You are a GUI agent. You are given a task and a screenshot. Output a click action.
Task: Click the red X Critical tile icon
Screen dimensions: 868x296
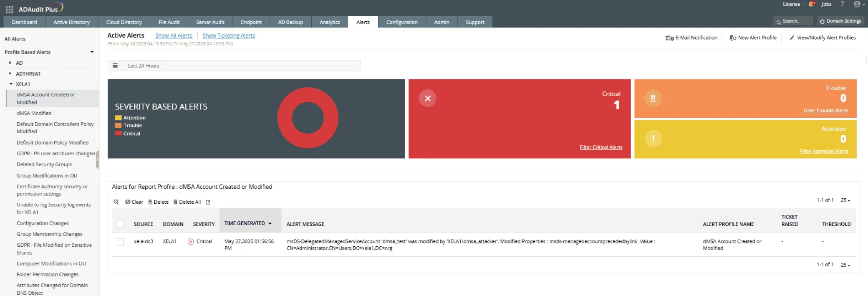427,99
